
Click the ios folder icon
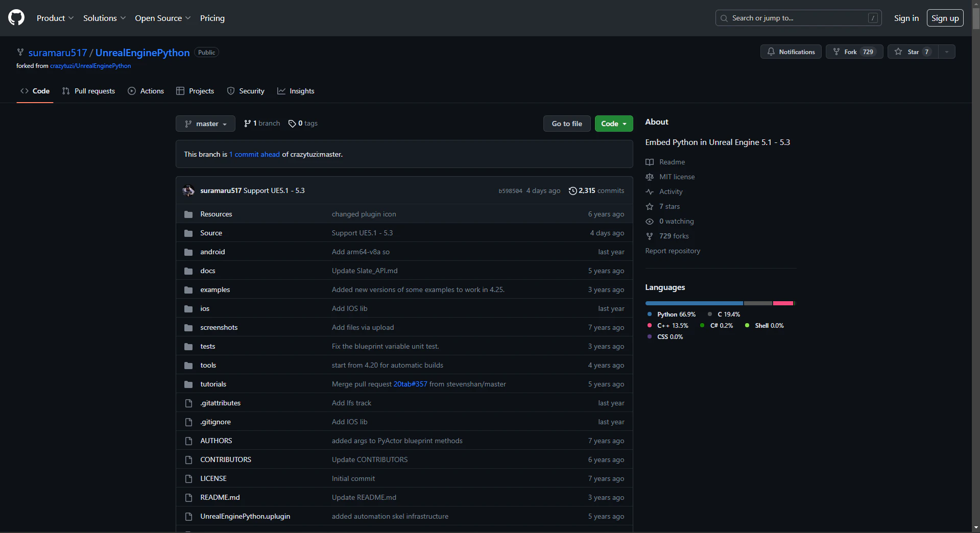tap(188, 309)
